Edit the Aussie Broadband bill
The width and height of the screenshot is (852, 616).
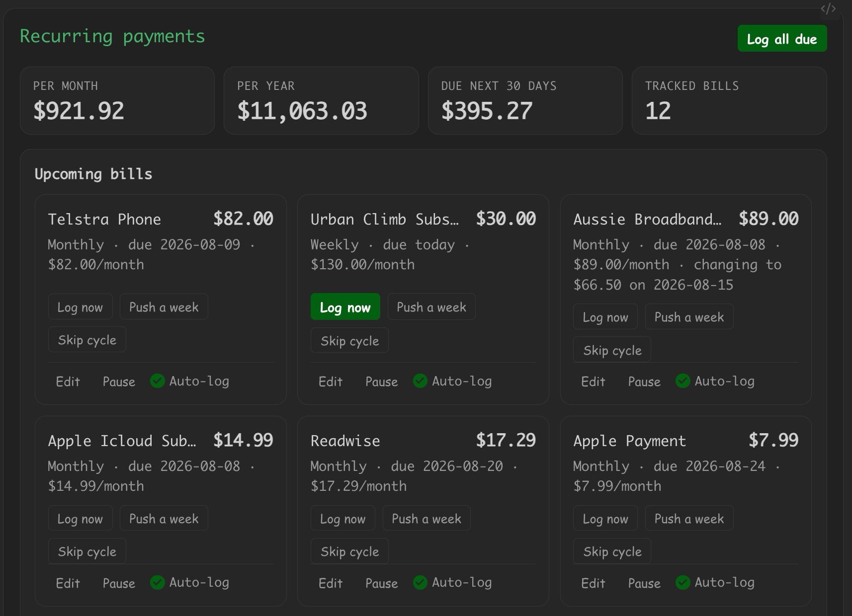(x=593, y=381)
